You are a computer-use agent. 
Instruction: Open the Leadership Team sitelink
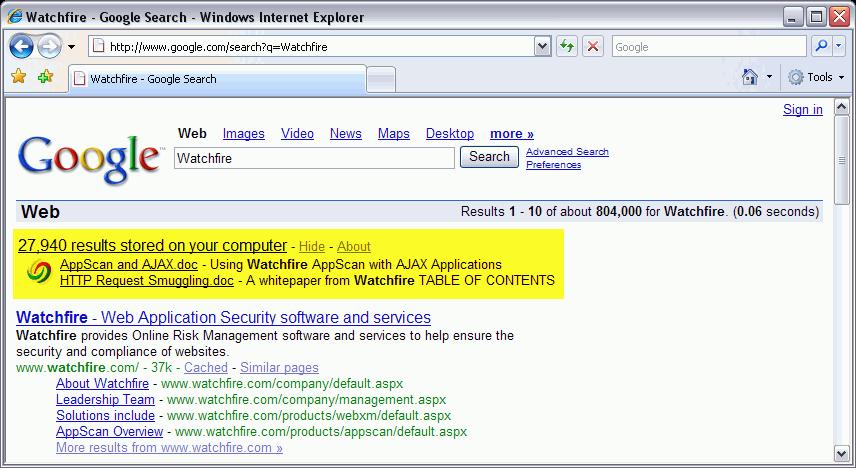click(x=105, y=399)
